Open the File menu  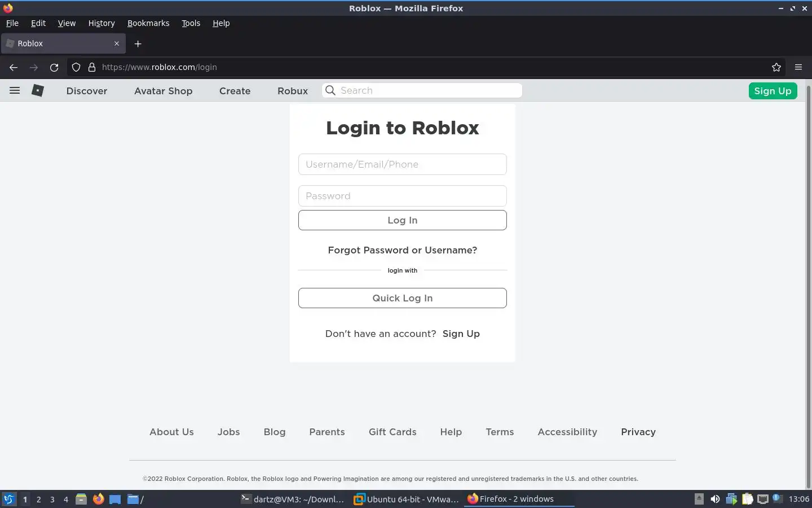(x=12, y=23)
